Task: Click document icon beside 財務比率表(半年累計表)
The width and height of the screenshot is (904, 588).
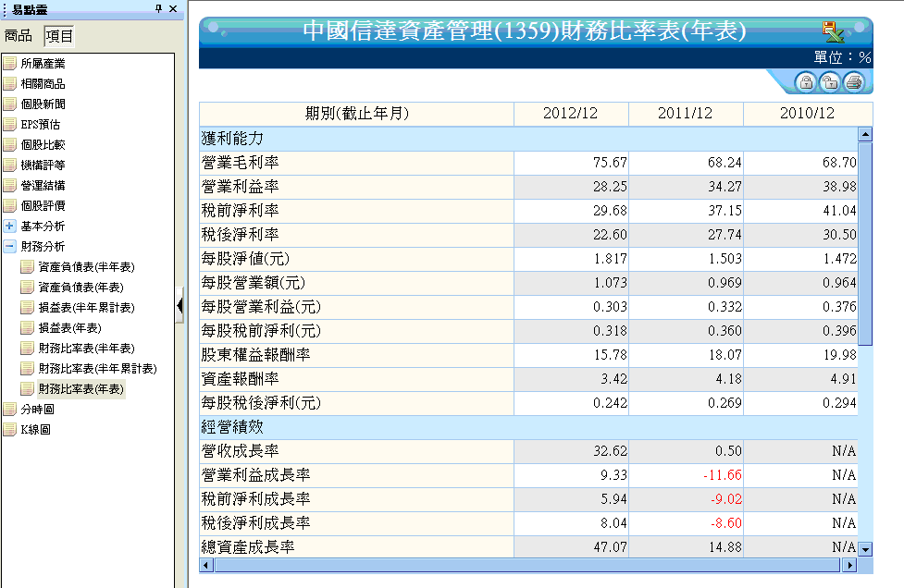Action: point(27,368)
